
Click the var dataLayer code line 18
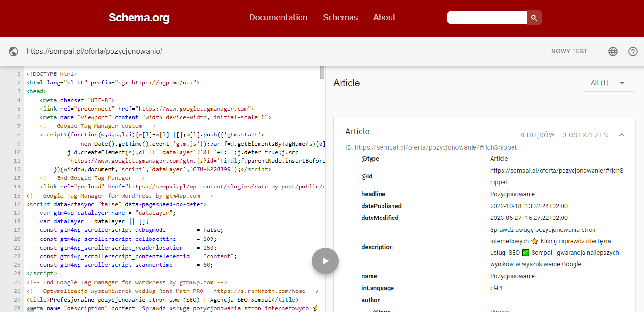tap(94, 221)
